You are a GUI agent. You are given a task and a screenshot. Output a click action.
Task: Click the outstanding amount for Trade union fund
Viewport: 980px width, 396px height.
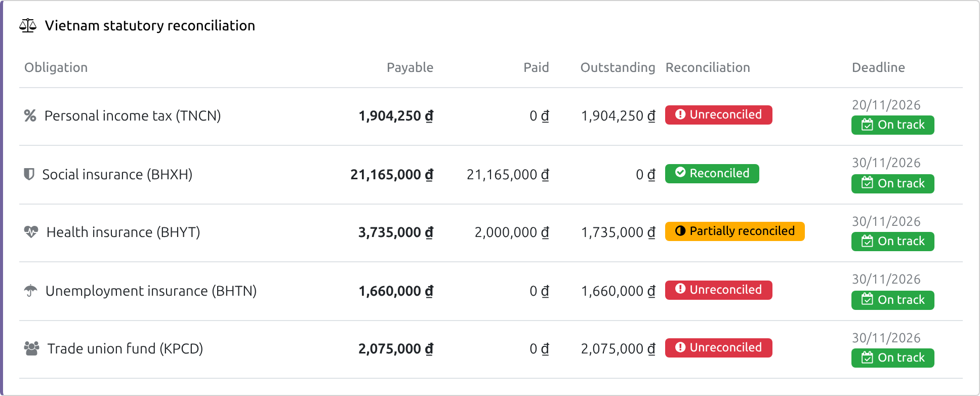[x=618, y=349]
